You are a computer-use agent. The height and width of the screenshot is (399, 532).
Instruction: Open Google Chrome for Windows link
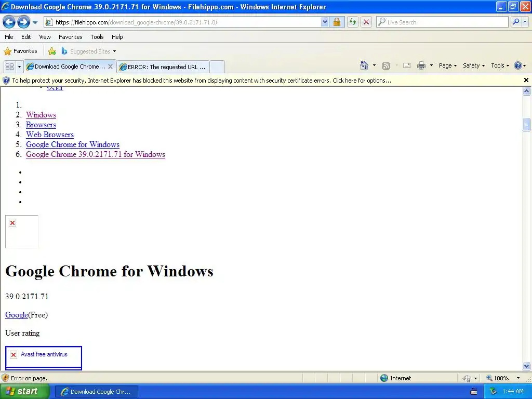click(x=73, y=144)
